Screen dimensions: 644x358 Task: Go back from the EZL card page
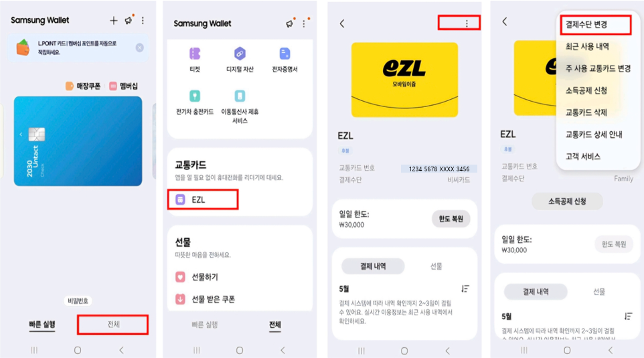coord(341,24)
